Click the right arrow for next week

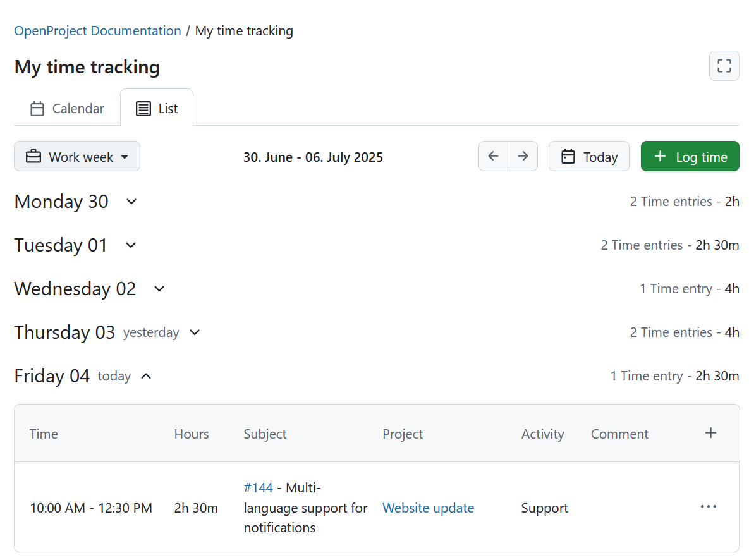point(523,156)
